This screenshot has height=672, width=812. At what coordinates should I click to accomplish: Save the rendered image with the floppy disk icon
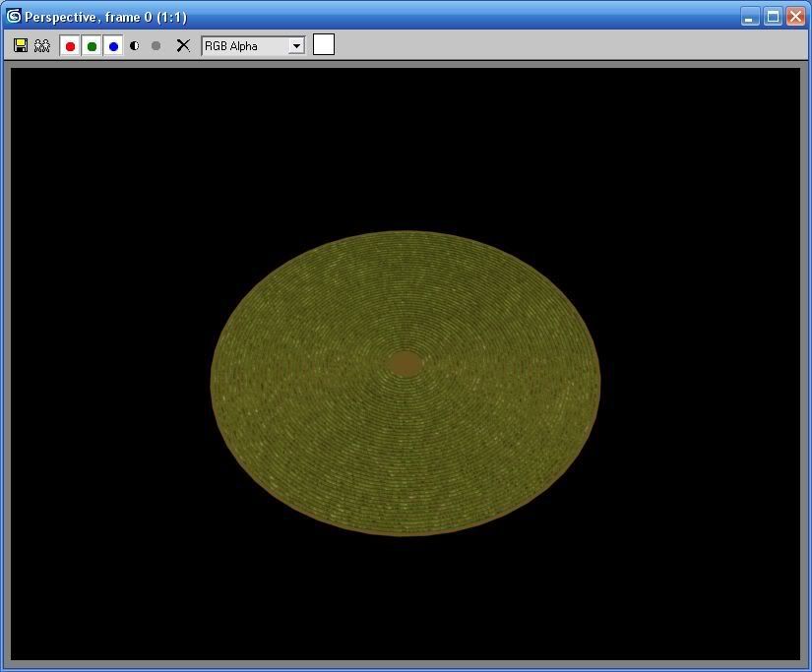click(x=21, y=45)
